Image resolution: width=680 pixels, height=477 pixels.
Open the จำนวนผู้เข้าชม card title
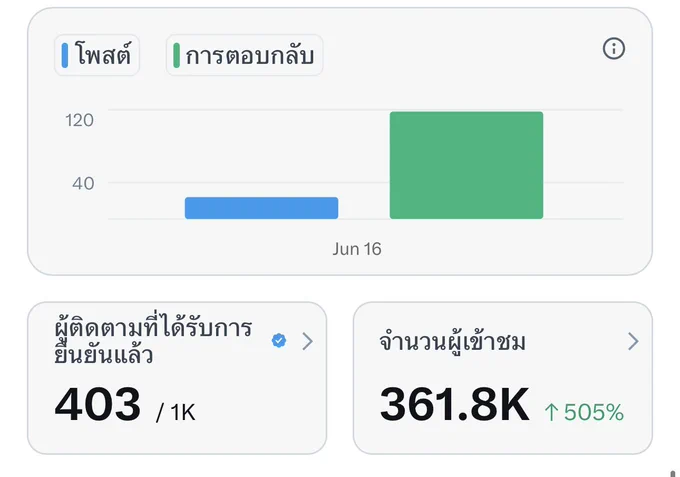452,341
